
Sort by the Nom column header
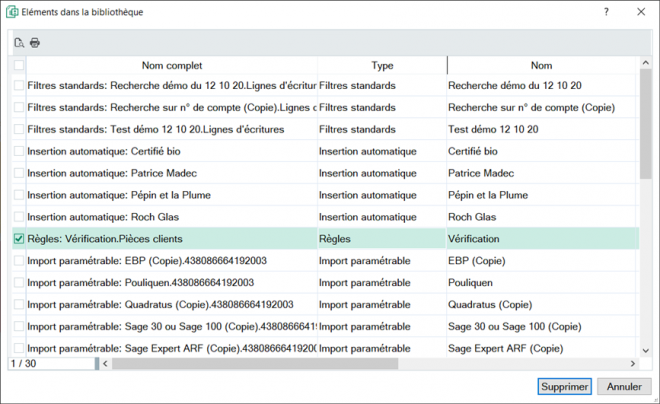[x=541, y=65]
